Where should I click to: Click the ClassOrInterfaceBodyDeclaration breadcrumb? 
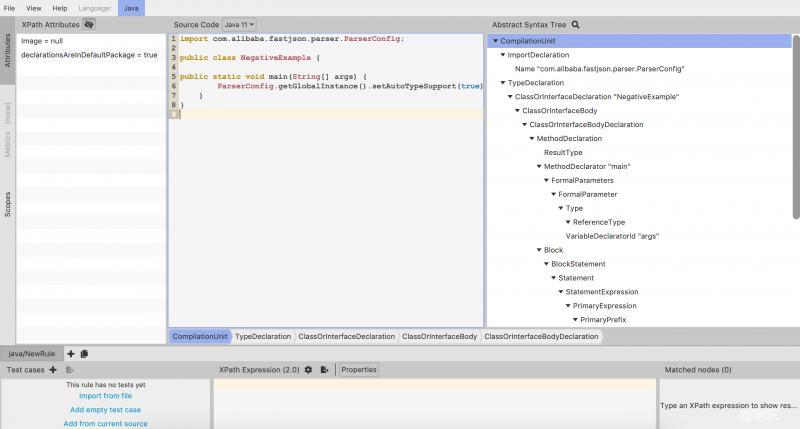tap(541, 337)
